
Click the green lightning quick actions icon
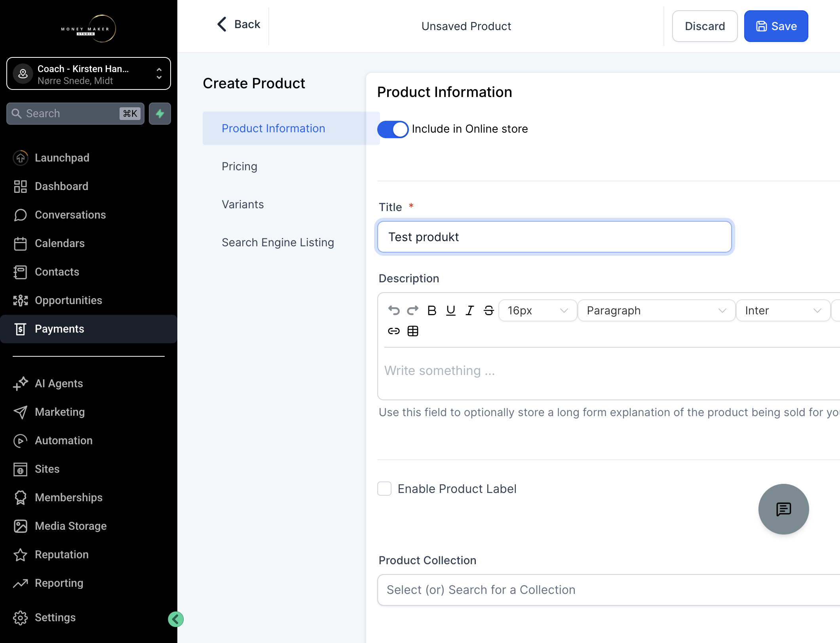click(x=160, y=114)
